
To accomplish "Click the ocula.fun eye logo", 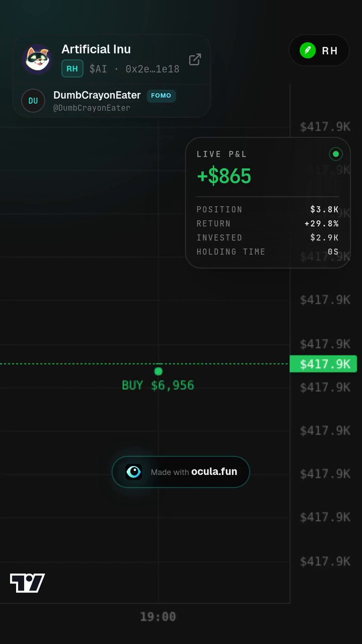I will click(134, 472).
